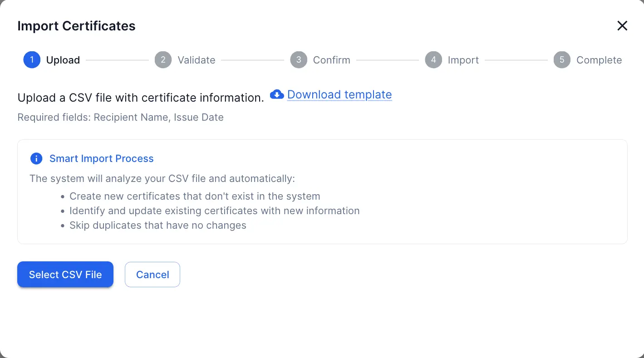Click the Confirm step label
The image size is (644, 358).
tap(331, 60)
